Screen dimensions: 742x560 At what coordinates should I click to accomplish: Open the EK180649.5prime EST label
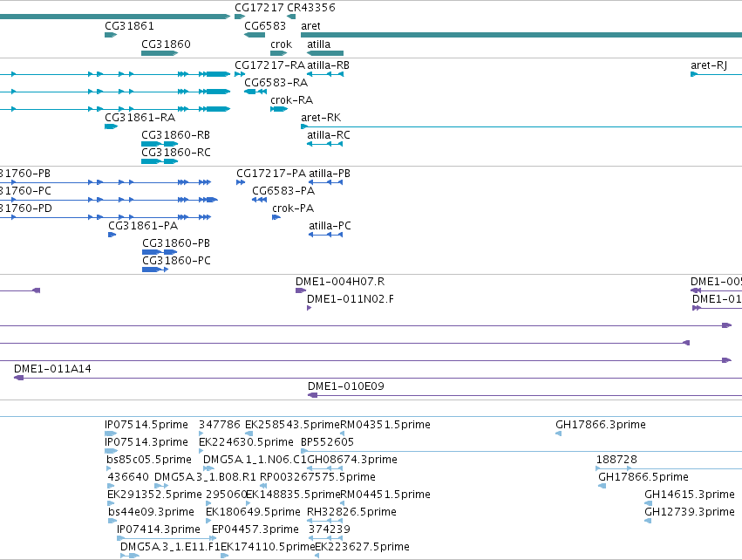pos(253,512)
